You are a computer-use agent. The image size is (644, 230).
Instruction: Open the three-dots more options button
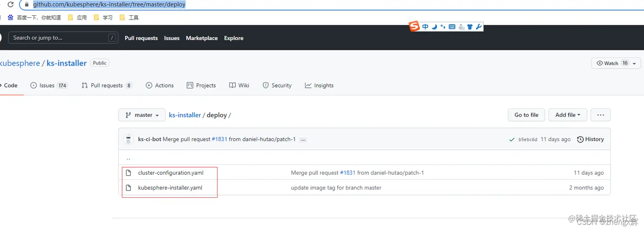pyautogui.click(x=601, y=115)
